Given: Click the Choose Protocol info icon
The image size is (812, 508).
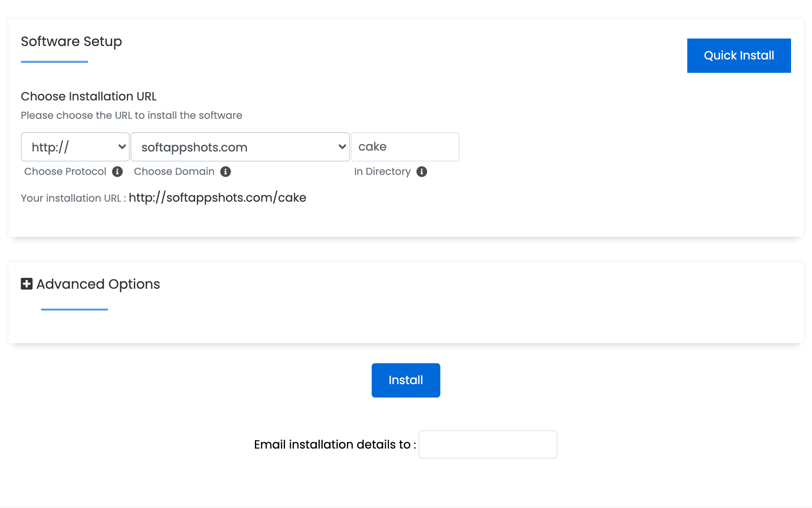Looking at the screenshot, I should pos(118,172).
